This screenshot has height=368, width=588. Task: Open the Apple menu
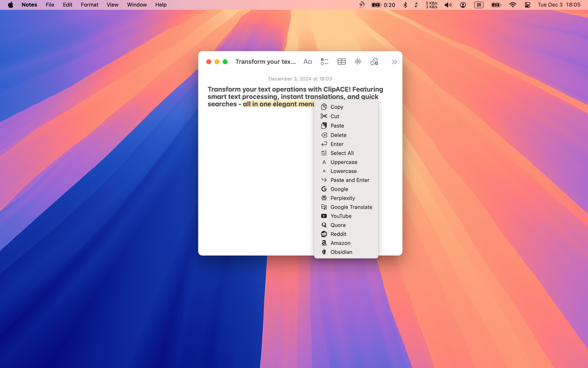coord(10,5)
